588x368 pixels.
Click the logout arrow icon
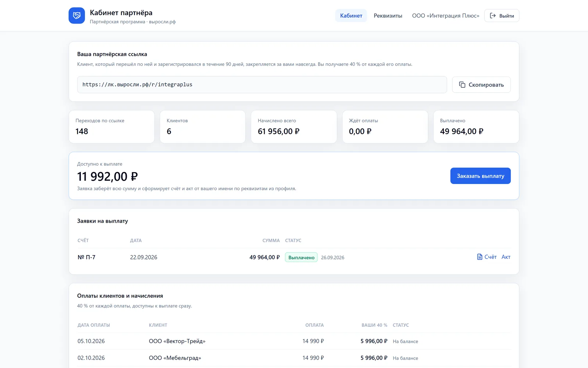493,15
